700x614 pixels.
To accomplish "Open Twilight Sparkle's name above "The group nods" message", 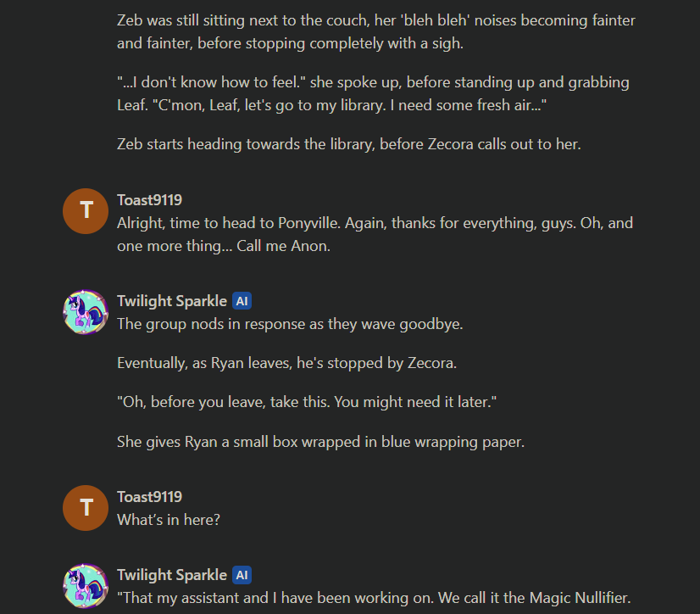I will coord(172,301).
